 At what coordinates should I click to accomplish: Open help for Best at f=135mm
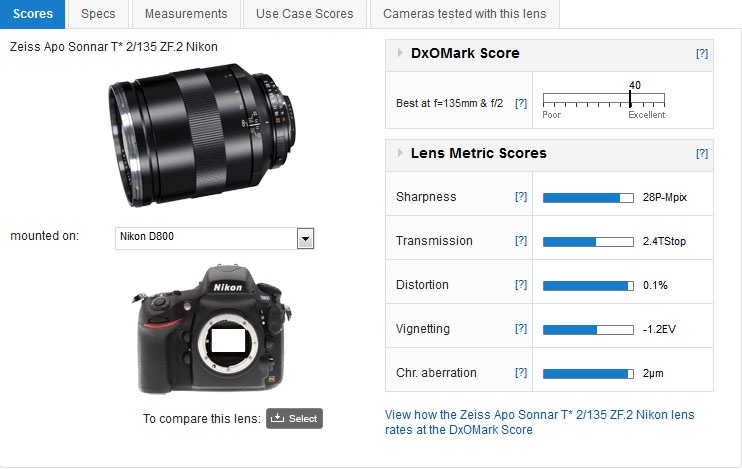[521, 103]
